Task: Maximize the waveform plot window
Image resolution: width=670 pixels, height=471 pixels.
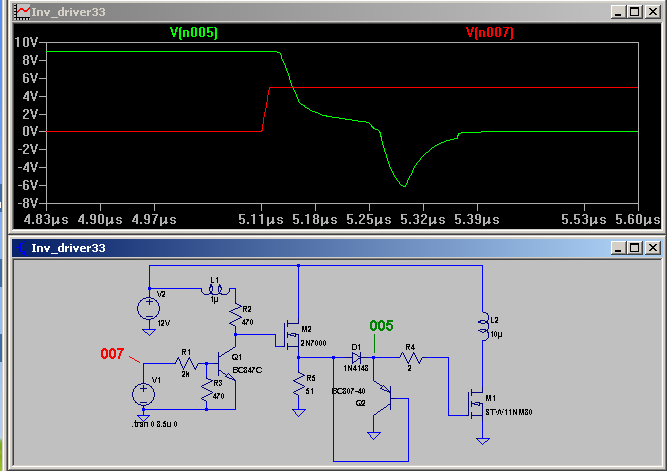Action: pyautogui.click(x=633, y=12)
